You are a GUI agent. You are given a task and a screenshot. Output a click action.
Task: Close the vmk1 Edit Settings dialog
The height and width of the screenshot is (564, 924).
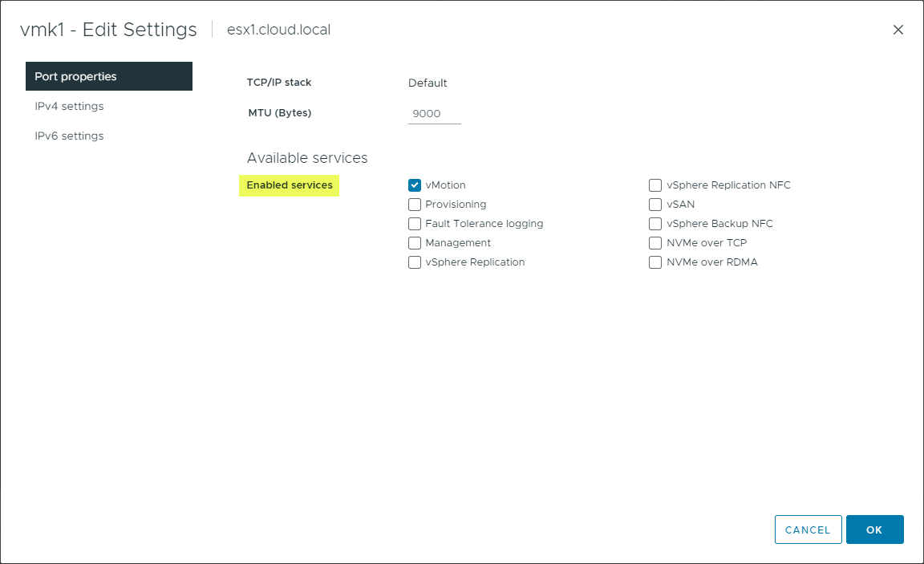[x=898, y=30]
